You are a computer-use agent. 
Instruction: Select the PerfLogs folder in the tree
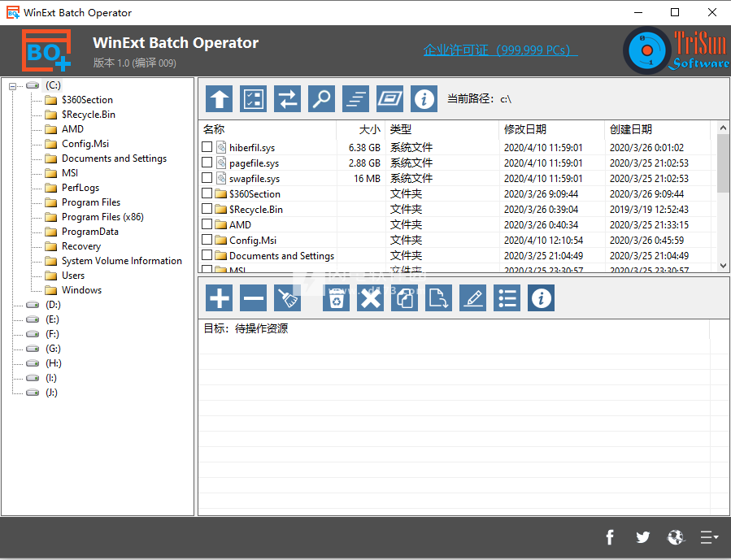tap(80, 188)
